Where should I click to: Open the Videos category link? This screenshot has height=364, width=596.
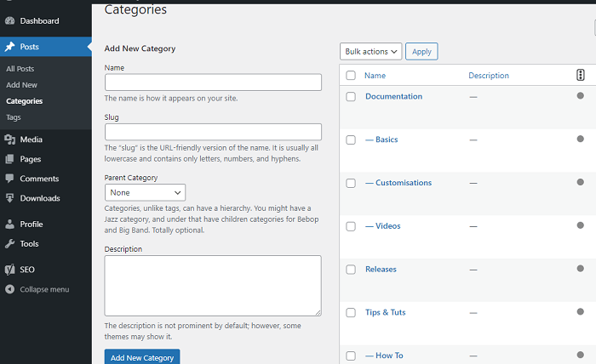click(383, 226)
